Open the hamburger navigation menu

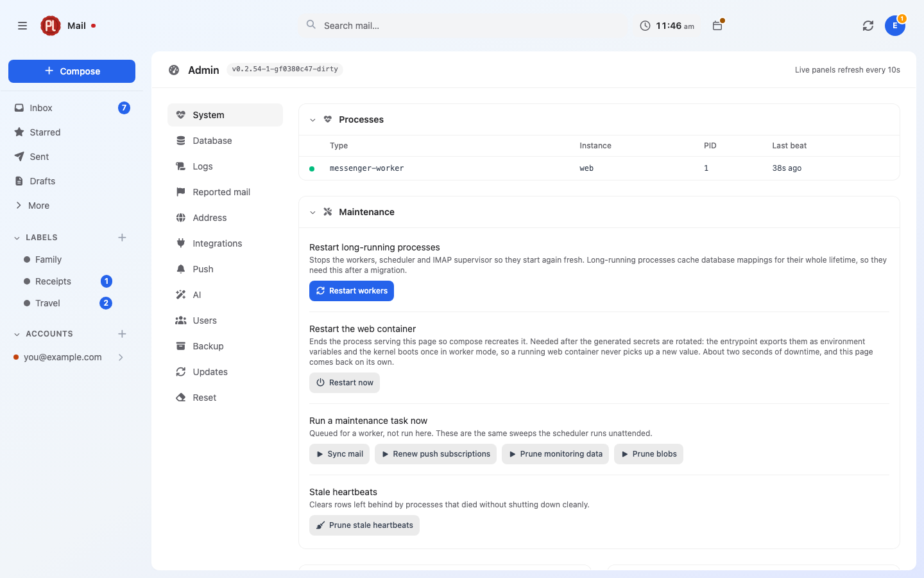coord(22,26)
